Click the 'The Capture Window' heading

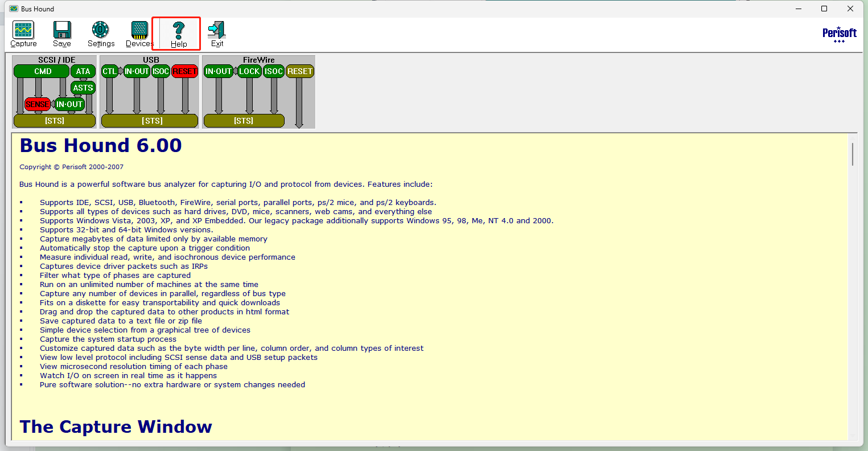(x=116, y=427)
